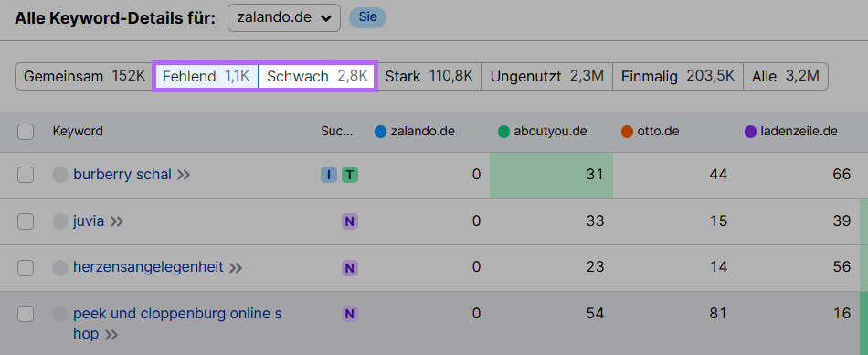The image size is (868, 355).
Task: Switch to the Alle tab
Action: pyautogui.click(x=786, y=76)
